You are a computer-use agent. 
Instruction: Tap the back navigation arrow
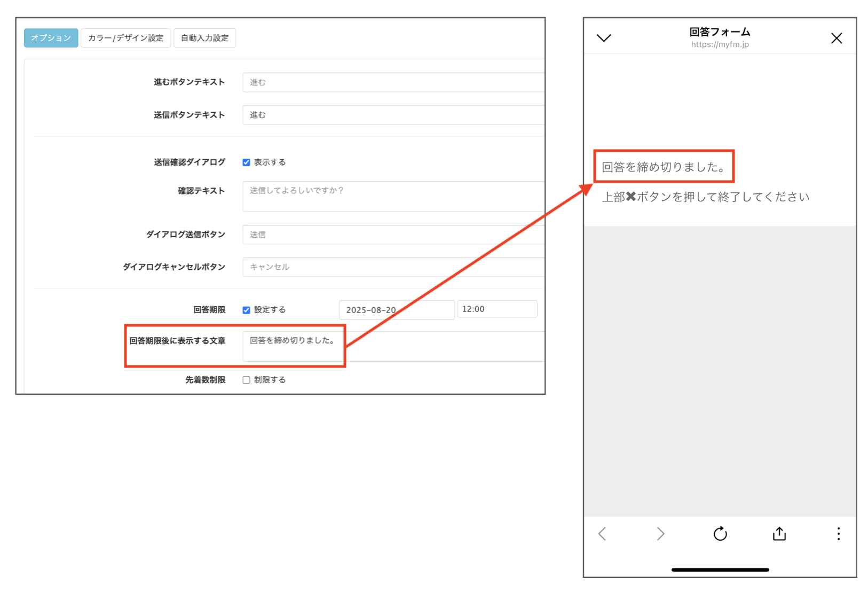pos(602,534)
